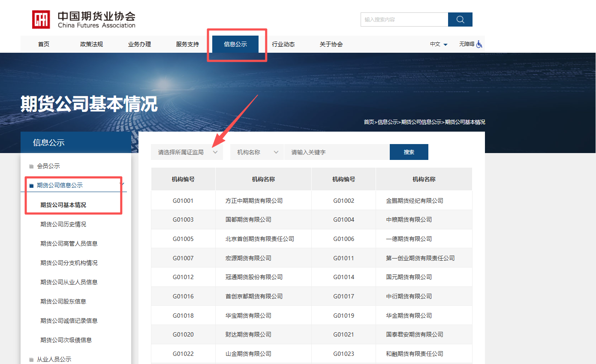Click company 一德期货有限公司
The width and height of the screenshot is (596, 364).
[x=409, y=239]
